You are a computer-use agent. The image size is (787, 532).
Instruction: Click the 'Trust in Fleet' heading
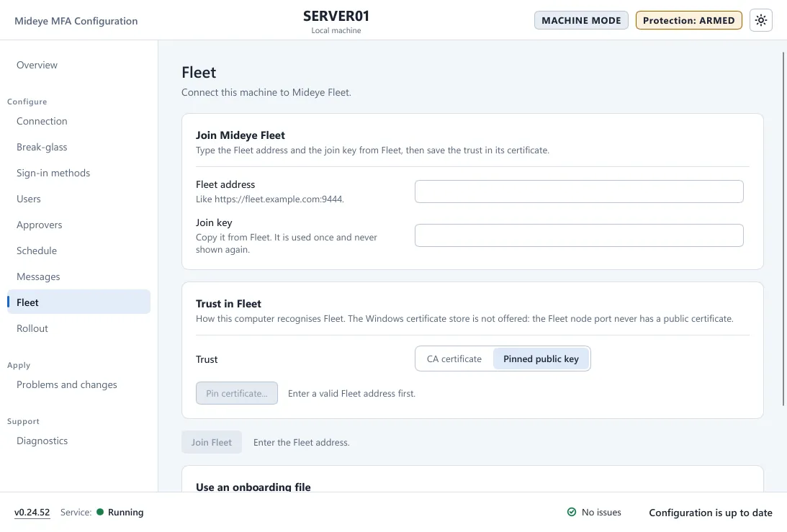pos(228,304)
